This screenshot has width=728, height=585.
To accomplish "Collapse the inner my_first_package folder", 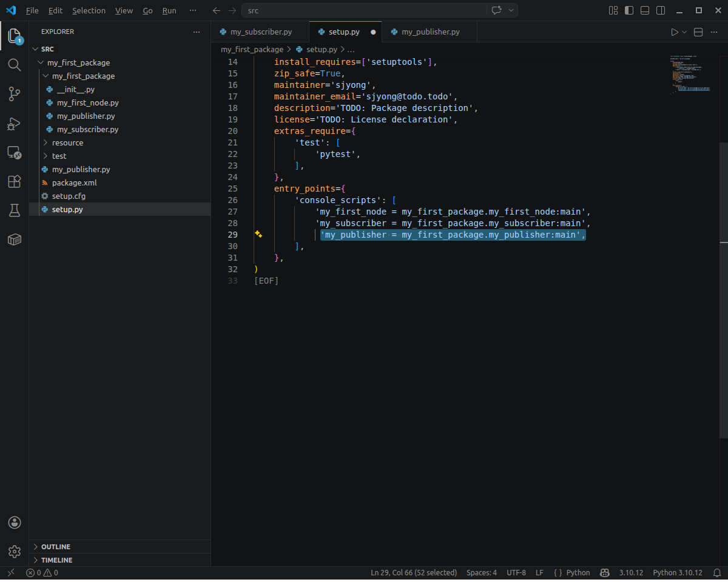I will click(x=120, y=76).
